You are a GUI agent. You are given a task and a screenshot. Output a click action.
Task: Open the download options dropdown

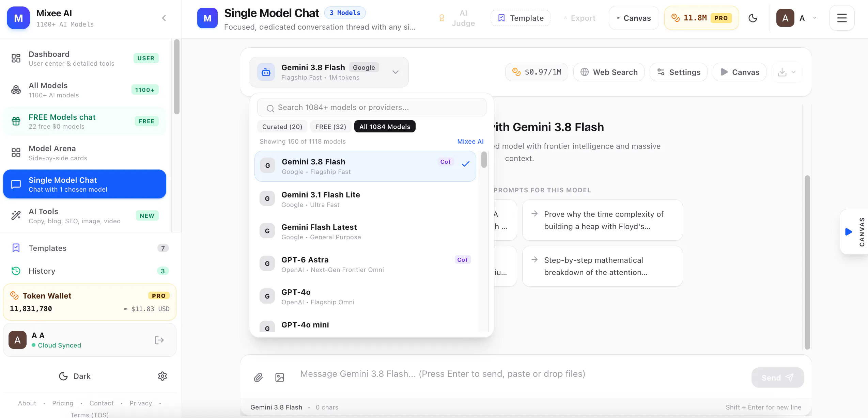[787, 72]
